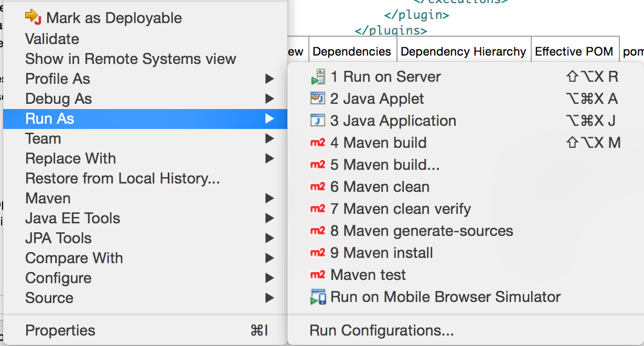Viewport: 644px width, 346px height.
Task: Click the m2 icon beside Maven clean verify
Action: click(318, 209)
